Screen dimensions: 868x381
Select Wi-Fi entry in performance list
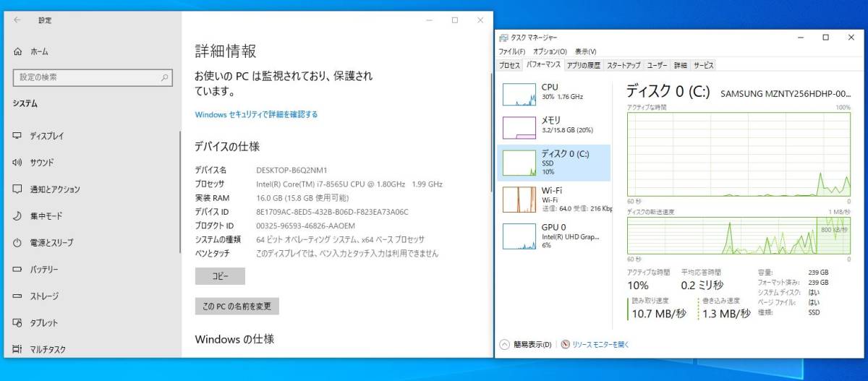coord(554,200)
